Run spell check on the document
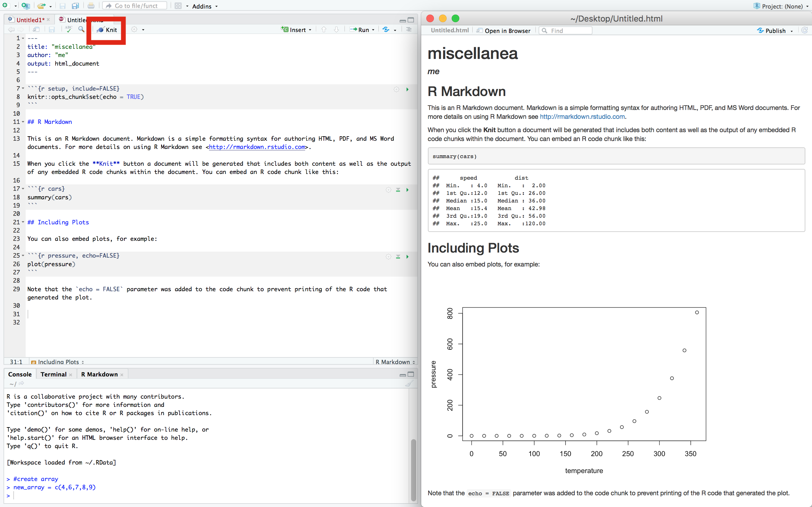The height and width of the screenshot is (507, 812). [69, 29]
